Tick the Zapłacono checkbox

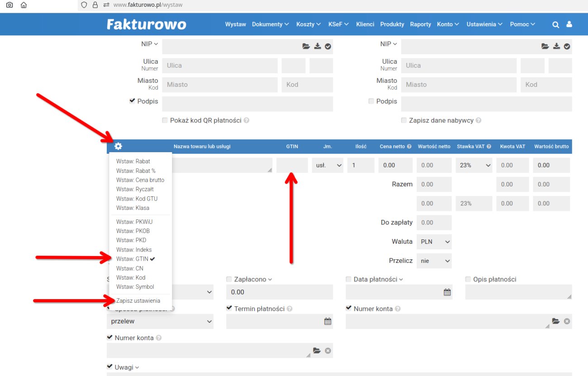pos(229,279)
